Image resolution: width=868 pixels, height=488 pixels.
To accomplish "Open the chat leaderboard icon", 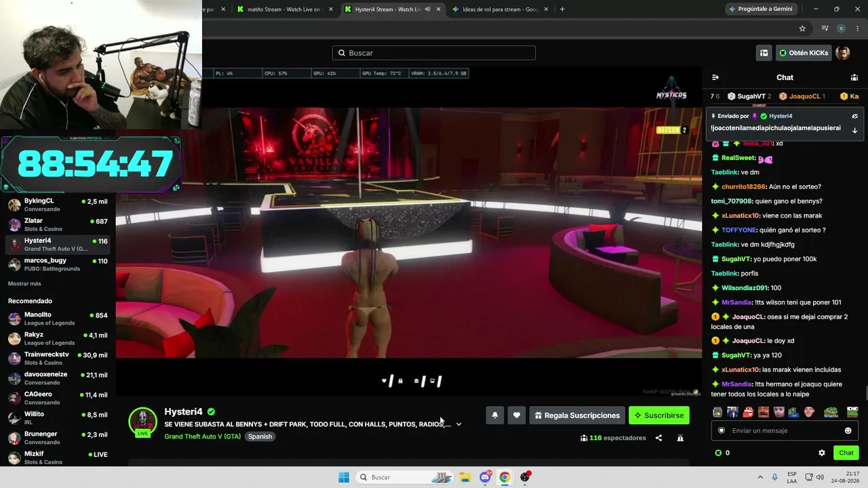I will 854,77.
